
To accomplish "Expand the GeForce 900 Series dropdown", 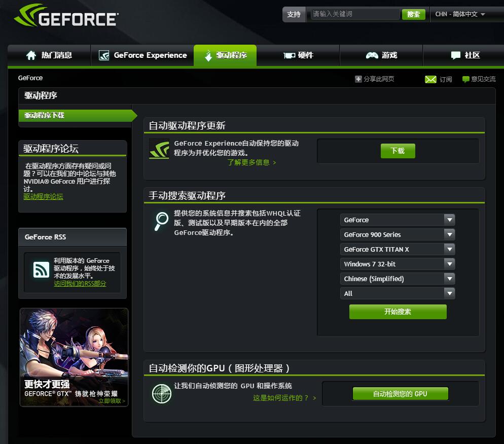I will coord(398,234).
